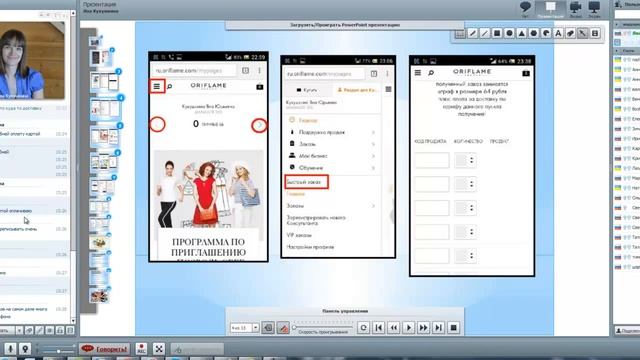Open the Screen sharing monitor tab
The image size is (640, 360).
click(594, 9)
